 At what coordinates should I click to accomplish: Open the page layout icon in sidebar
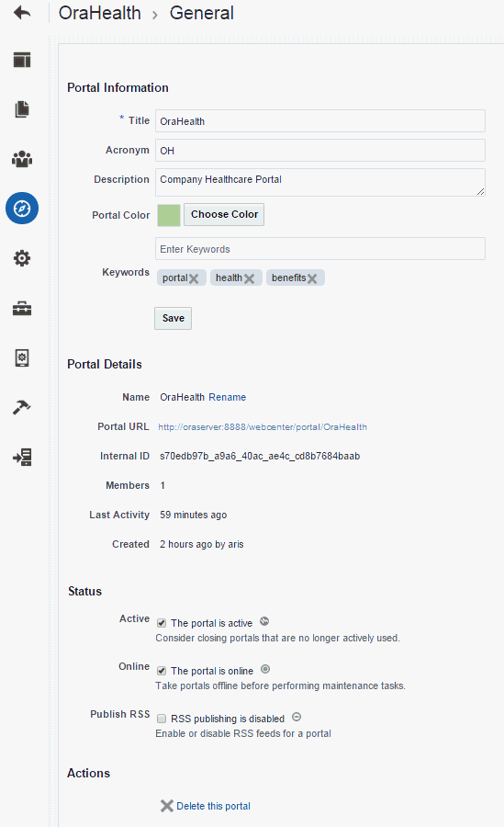pyautogui.click(x=22, y=60)
